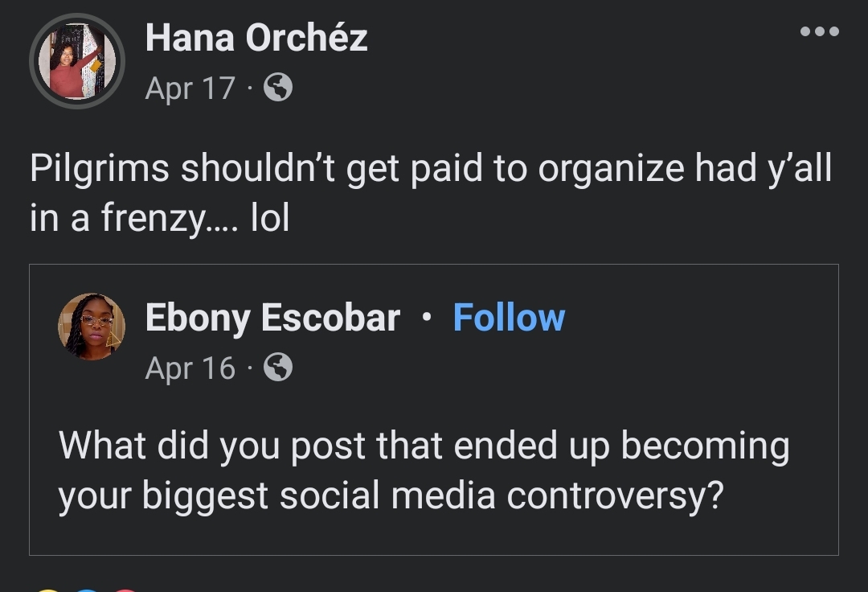Click the word 'Pilgrims' in the post
Viewport: 868px width, 592px height.
coord(99,170)
